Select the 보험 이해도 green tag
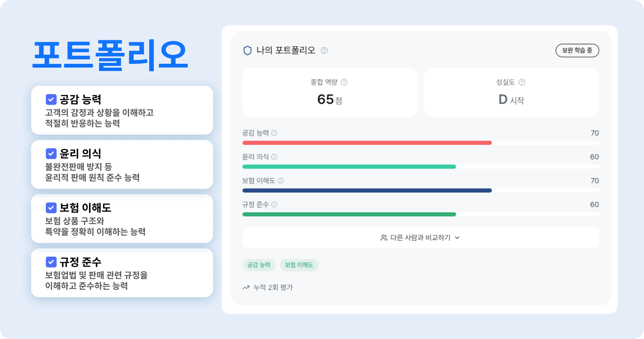Screen dimensions: 644x339 [299, 265]
